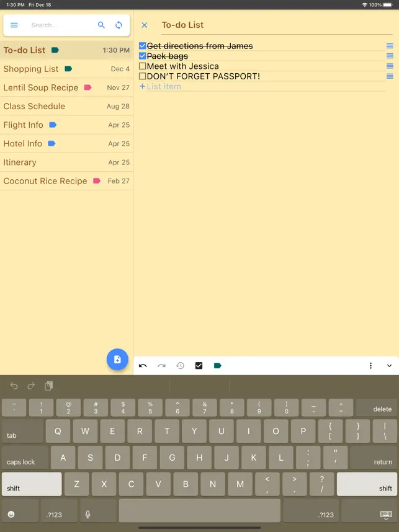Click green tag beside Shopping List

coord(68,69)
